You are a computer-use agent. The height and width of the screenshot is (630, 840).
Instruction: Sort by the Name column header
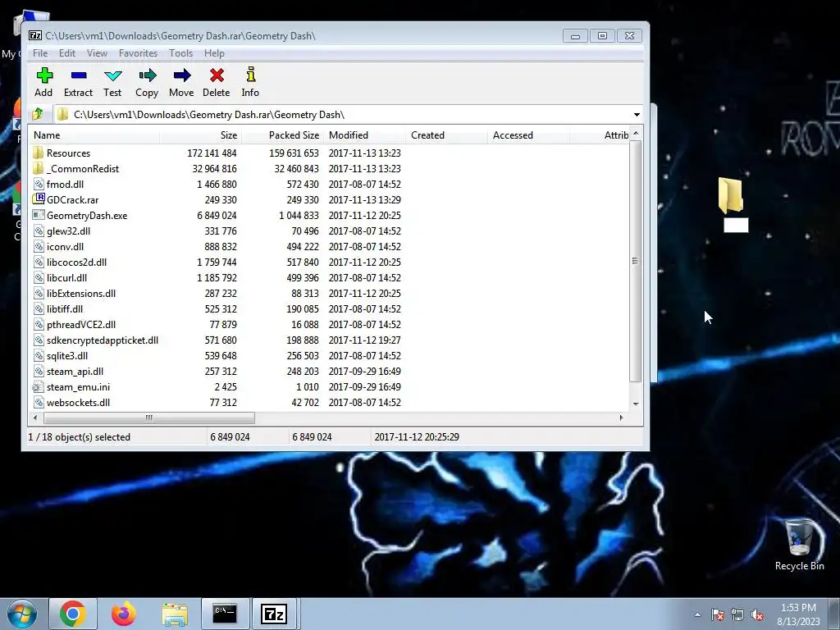pos(94,135)
